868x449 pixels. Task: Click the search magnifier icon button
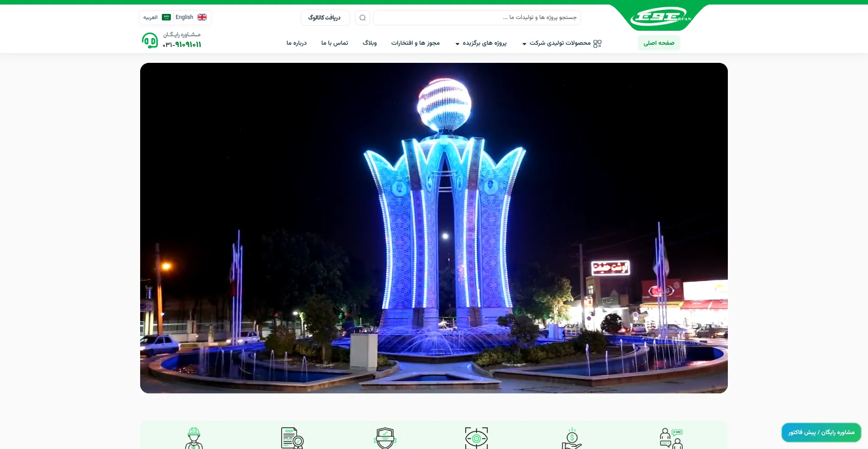point(362,18)
